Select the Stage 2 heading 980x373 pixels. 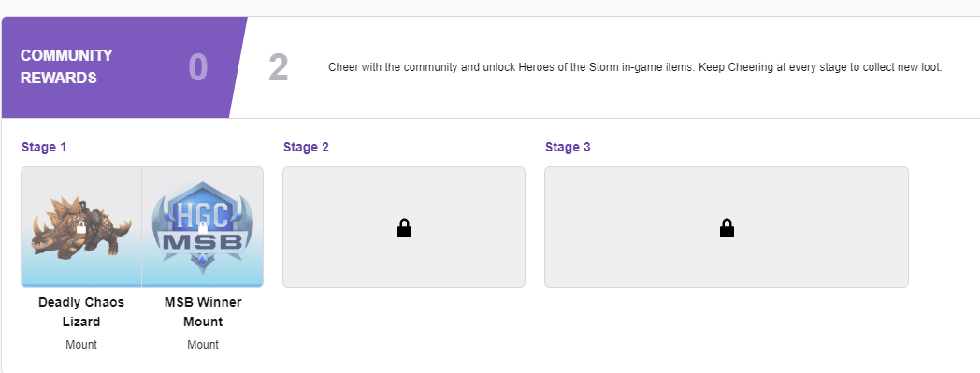tap(306, 148)
